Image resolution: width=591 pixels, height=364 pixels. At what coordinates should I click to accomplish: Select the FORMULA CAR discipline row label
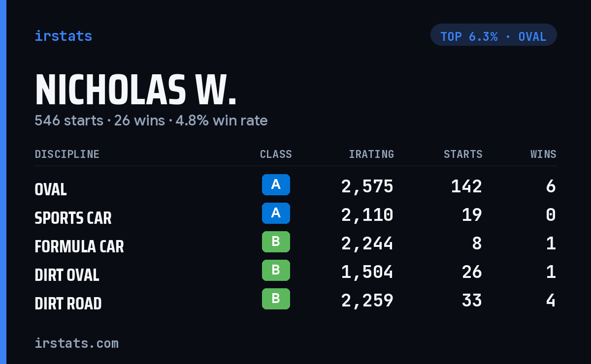[79, 246]
